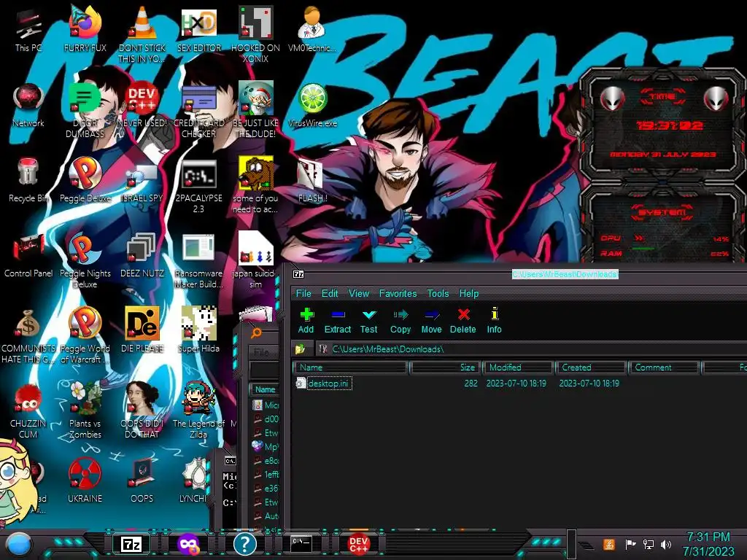The height and width of the screenshot is (560, 747).
Task: Click the up-folder icon beside the address bar
Action: click(300, 349)
